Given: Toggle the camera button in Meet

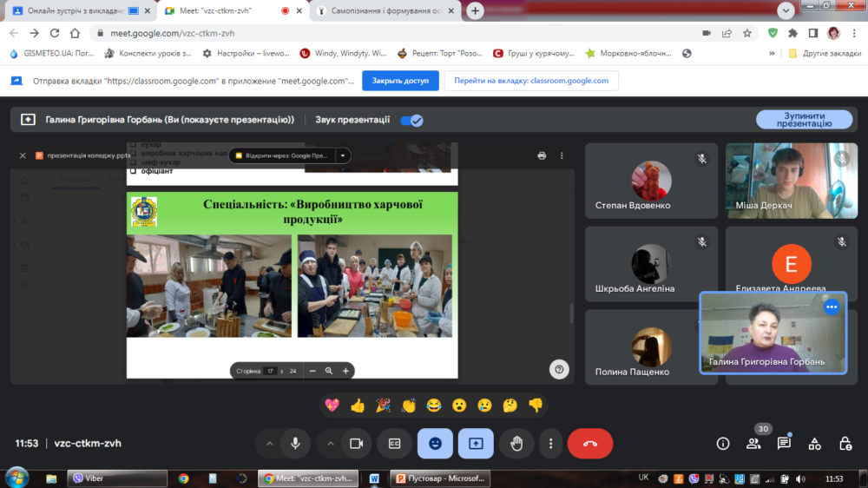Looking at the screenshot, I should [357, 443].
